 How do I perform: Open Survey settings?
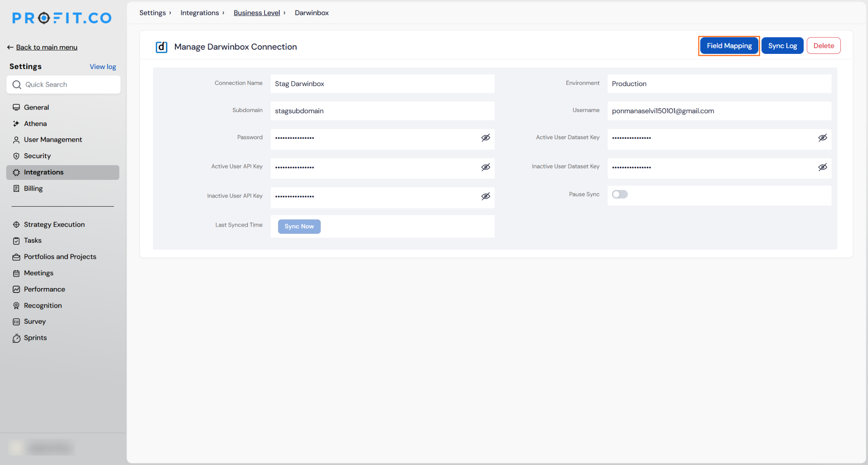pyautogui.click(x=63, y=322)
